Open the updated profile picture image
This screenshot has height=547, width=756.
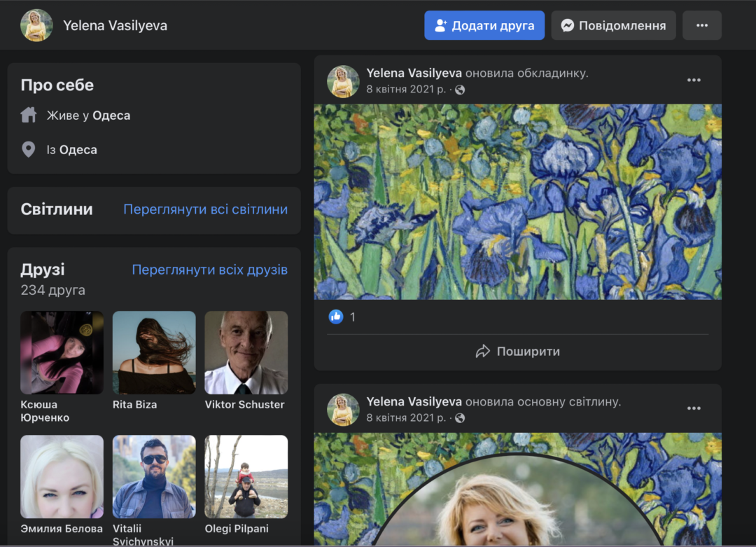click(518, 489)
